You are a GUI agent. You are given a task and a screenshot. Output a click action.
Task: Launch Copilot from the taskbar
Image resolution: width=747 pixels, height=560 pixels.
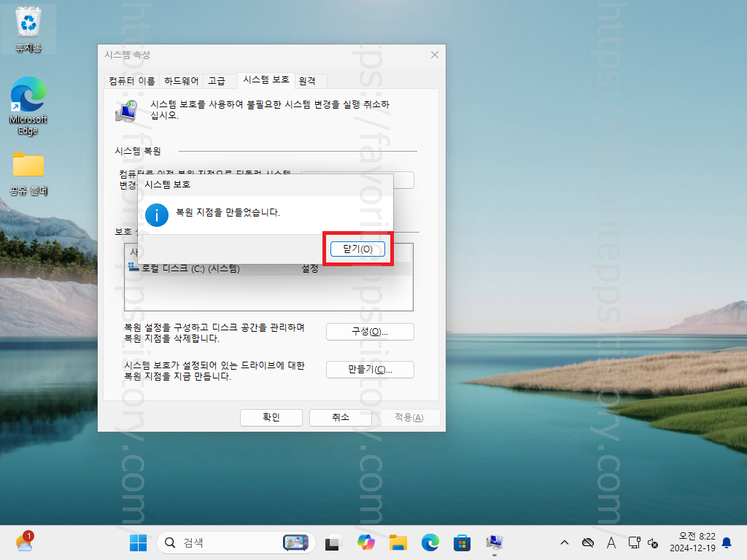[x=366, y=542]
